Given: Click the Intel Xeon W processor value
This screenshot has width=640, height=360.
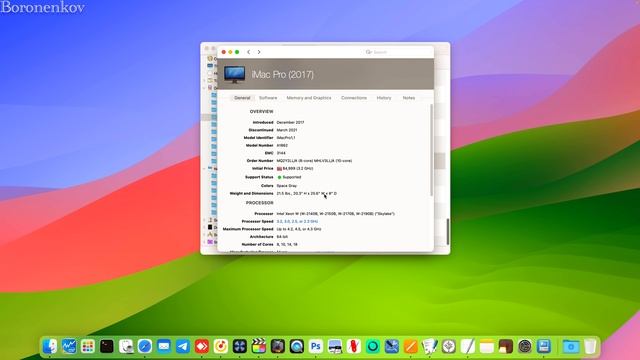Looking at the screenshot, I should 336,213.
